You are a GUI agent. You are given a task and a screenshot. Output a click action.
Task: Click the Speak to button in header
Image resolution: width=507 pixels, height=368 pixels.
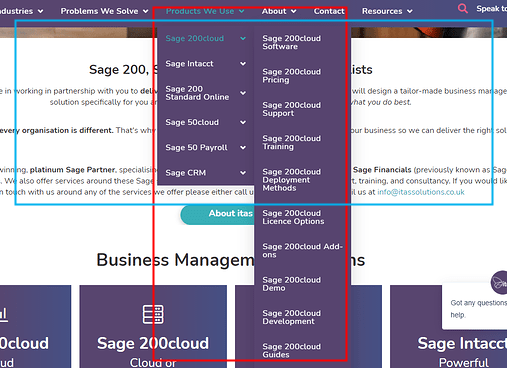click(491, 9)
